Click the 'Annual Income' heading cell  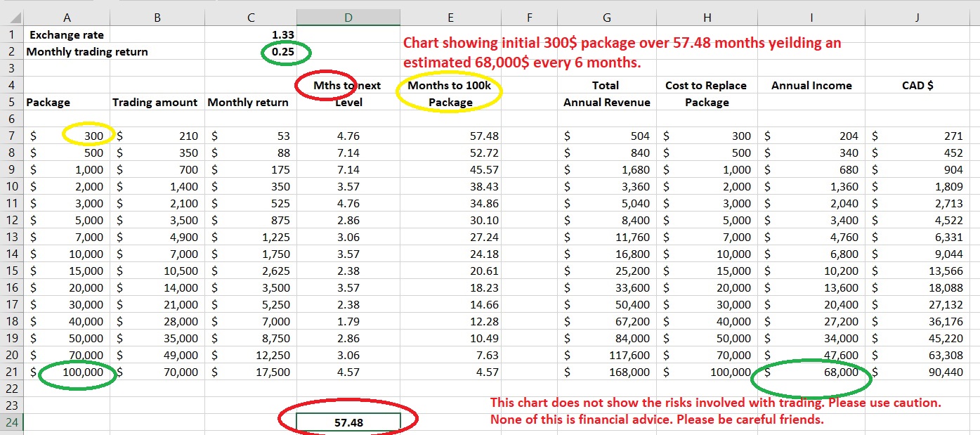point(811,85)
